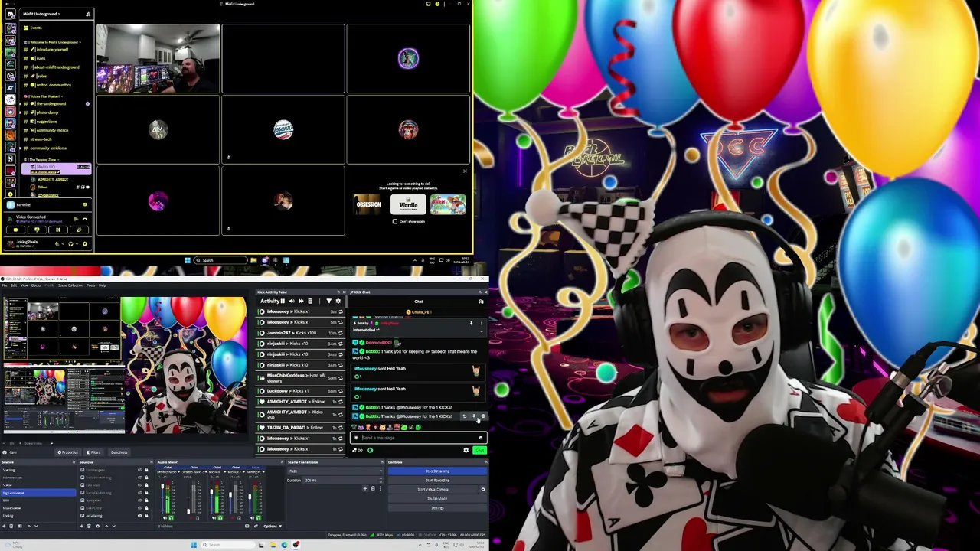Image resolution: width=980 pixels, height=551 pixels.
Task: Tick the "Don't show again" checkbox
Action: click(x=395, y=221)
